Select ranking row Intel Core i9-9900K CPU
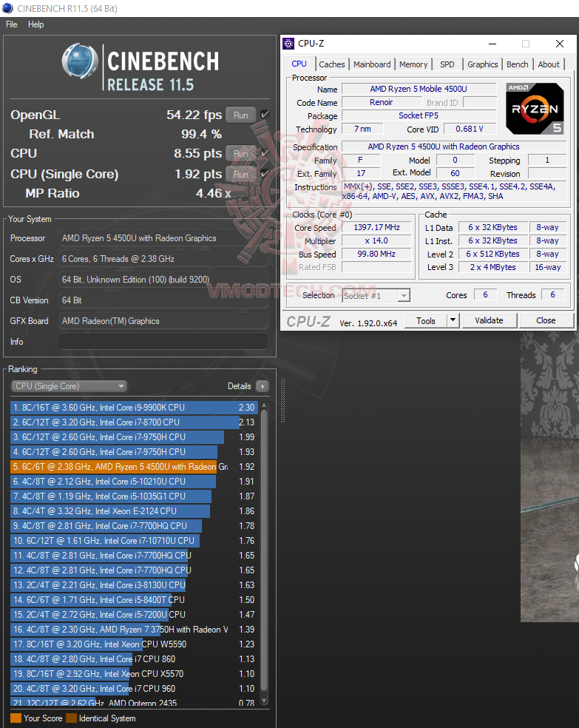The width and height of the screenshot is (579, 728). tap(134, 408)
